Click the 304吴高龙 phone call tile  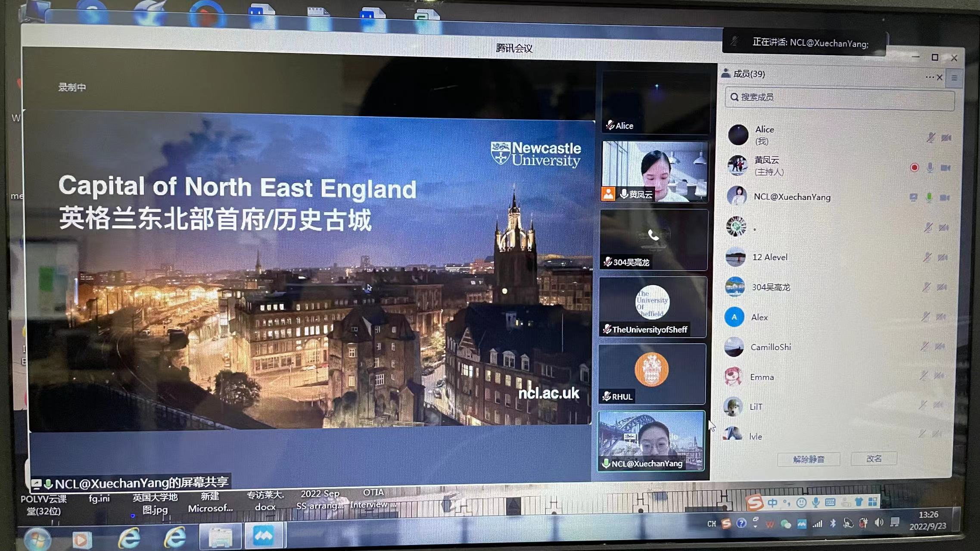pos(653,240)
